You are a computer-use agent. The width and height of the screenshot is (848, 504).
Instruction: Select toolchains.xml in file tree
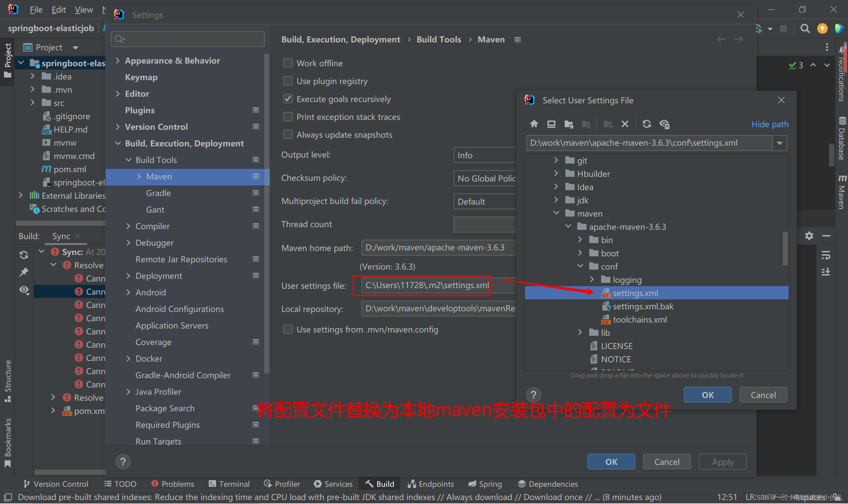coord(640,319)
